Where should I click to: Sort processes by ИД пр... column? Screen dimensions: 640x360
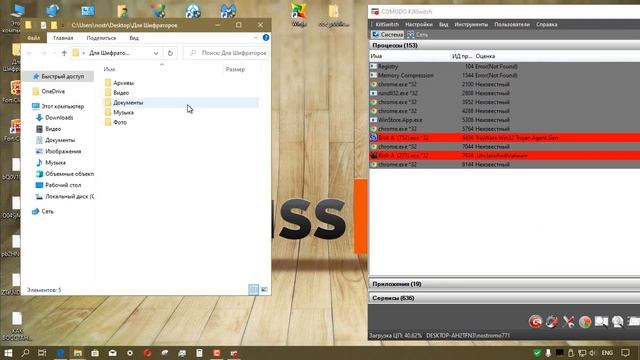[462, 56]
